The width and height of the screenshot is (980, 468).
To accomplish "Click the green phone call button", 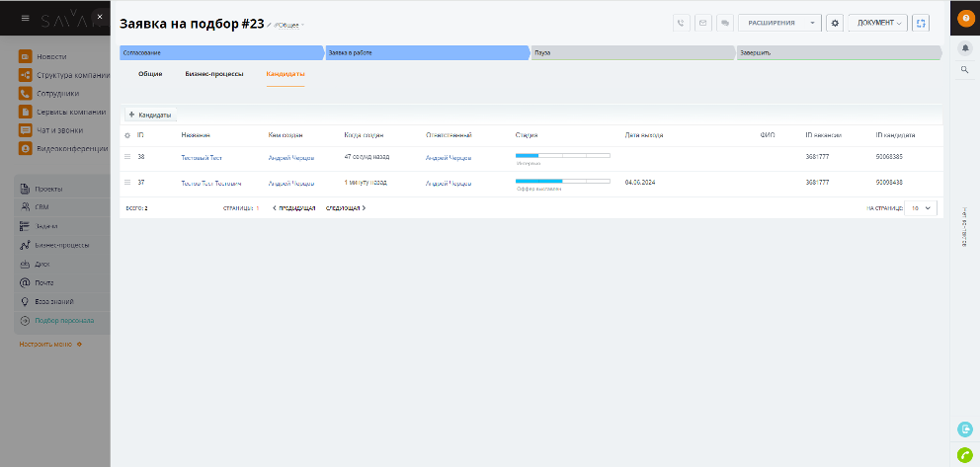I will 965,454.
